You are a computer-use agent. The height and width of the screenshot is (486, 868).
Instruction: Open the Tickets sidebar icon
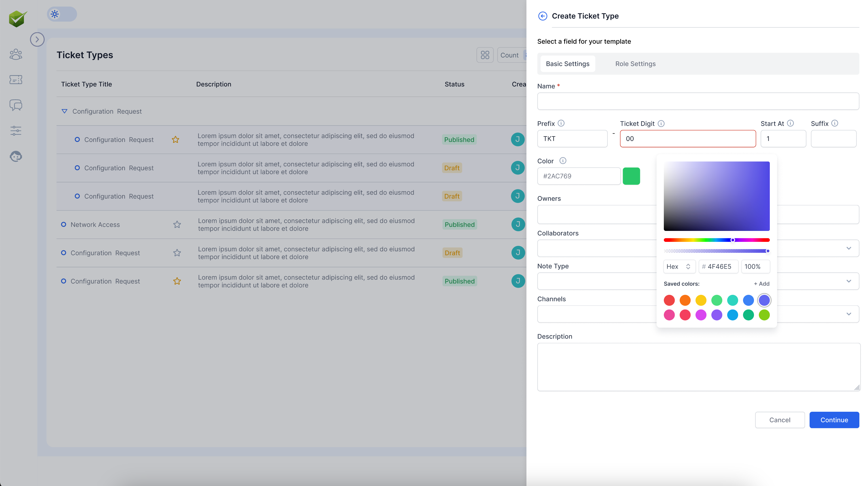tap(16, 79)
